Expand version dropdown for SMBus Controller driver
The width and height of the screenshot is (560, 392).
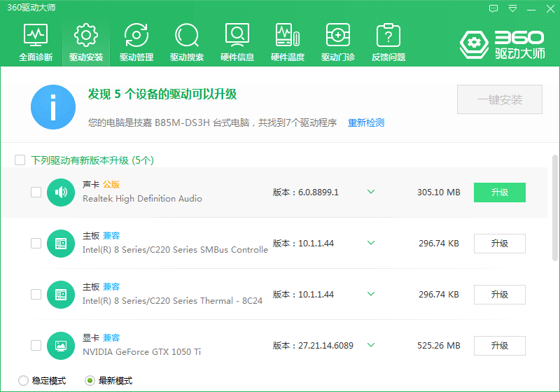[371, 243]
